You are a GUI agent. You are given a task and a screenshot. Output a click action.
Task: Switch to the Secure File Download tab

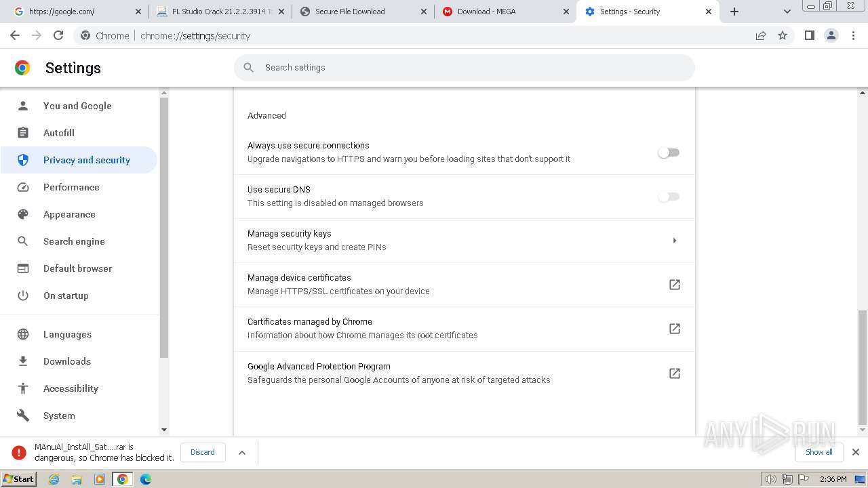tap(363, 12)
